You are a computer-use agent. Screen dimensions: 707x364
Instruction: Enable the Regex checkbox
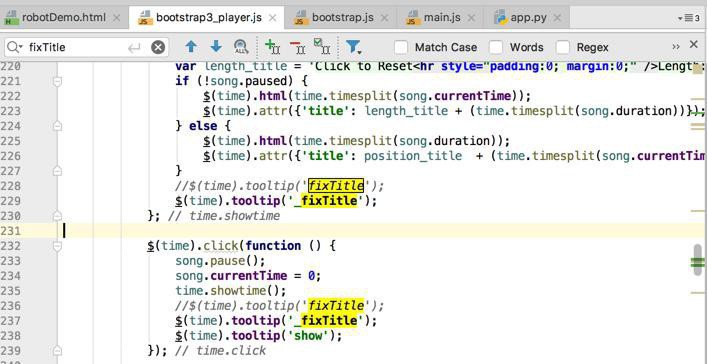point(563,47)
